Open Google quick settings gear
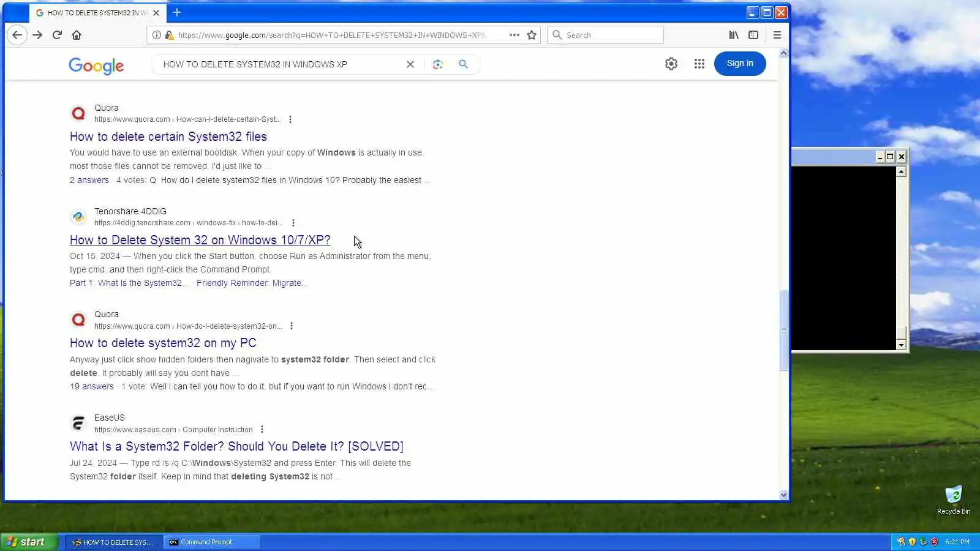The image size is (980, 551). tap(671, 64)
